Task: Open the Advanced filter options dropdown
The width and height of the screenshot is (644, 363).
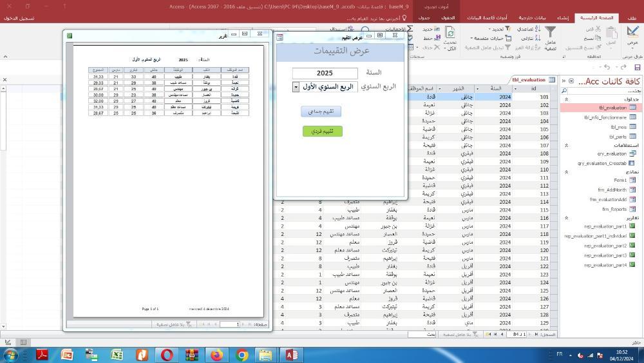Action: [x=491, y=38]
